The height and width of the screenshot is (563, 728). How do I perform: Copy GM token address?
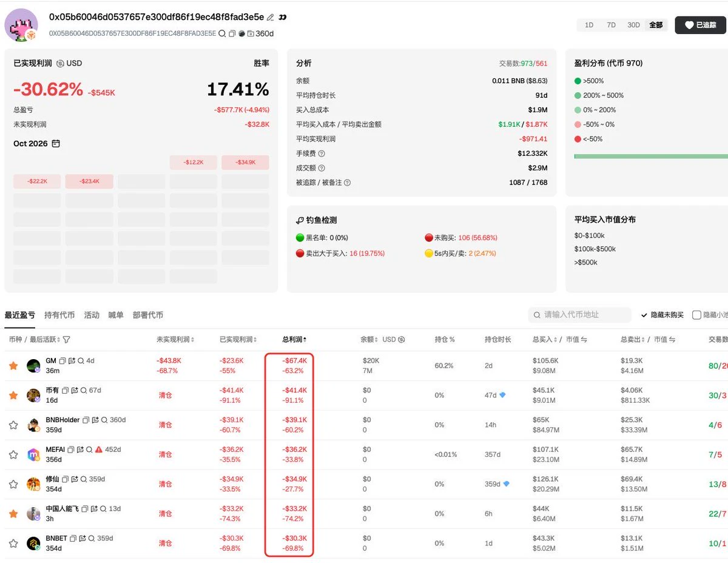62,361
